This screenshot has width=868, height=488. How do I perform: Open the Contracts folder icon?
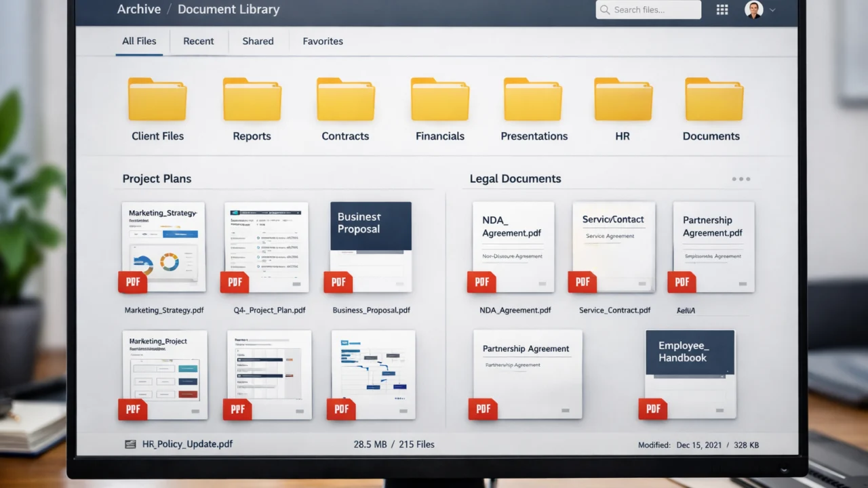[345, 100]
